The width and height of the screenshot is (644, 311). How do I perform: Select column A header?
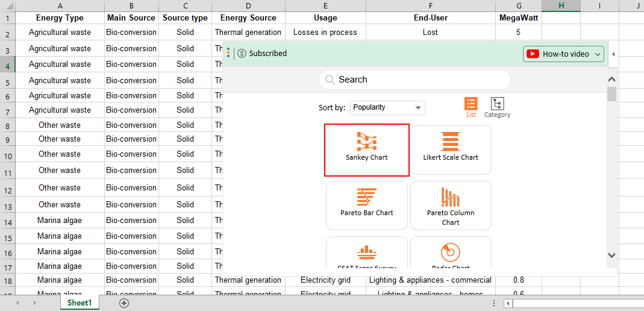[60, 5]
